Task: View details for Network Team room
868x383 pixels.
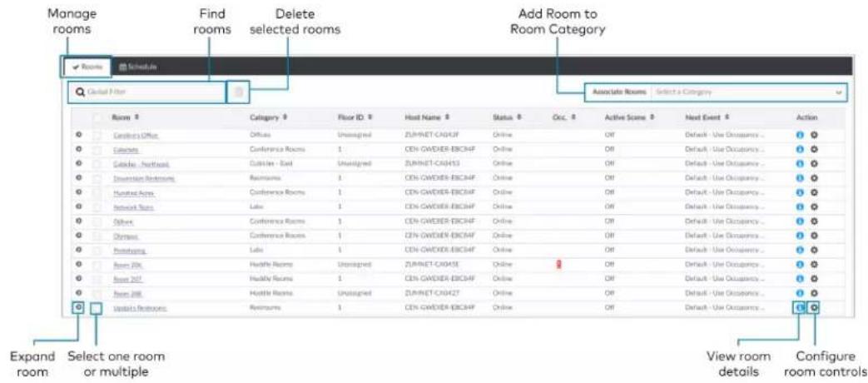Action: pos(799,207)
